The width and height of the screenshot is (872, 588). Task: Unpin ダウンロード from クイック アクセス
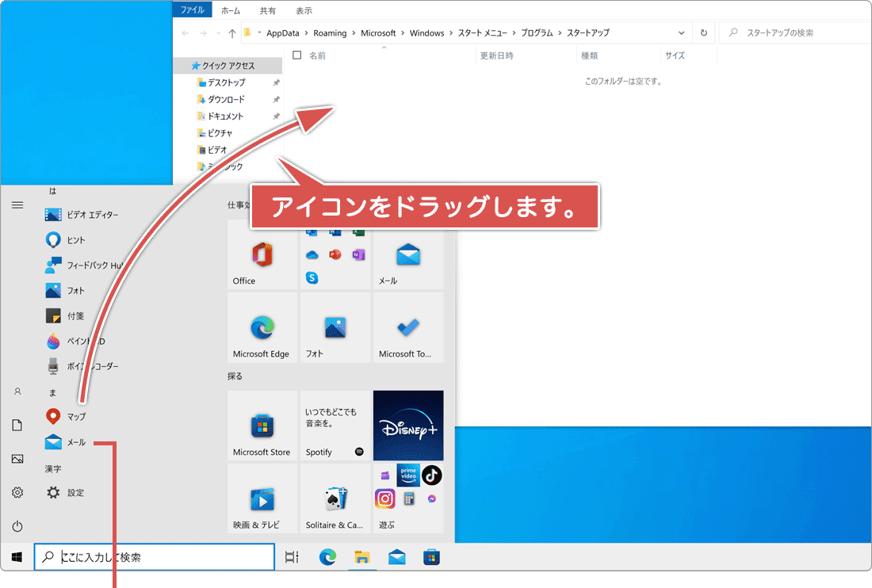[276, 99]
